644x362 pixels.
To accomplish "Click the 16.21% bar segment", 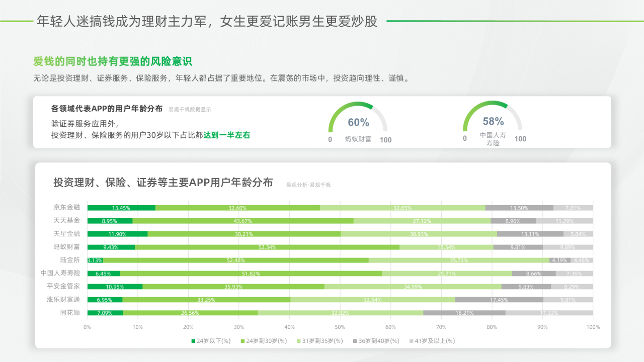I will pos(464,313).
